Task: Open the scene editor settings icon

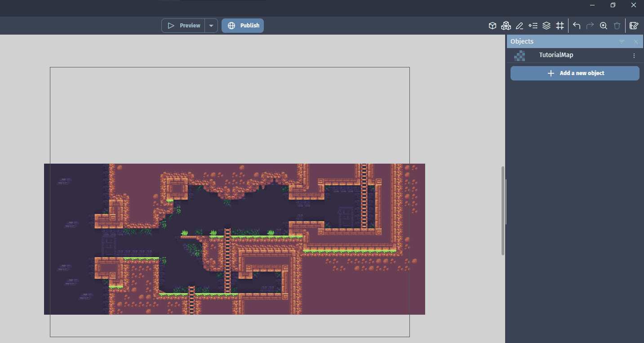Action: click(634, 26)
